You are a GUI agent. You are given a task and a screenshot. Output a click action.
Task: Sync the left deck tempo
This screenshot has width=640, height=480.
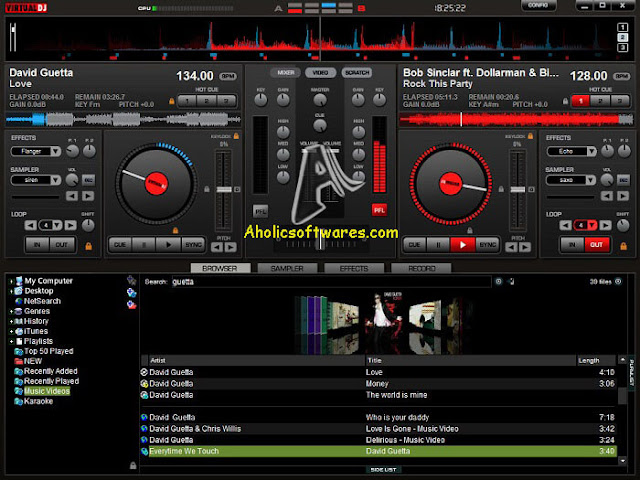[x=193, y=245]
